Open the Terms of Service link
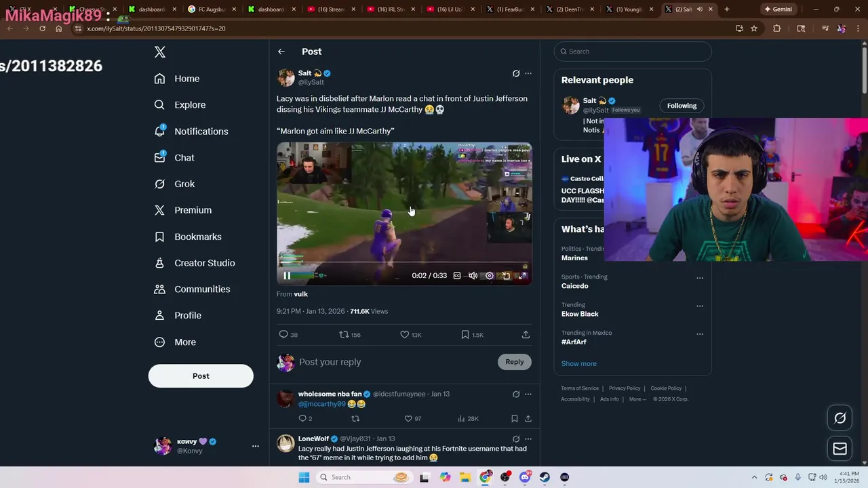 [580, 388]
